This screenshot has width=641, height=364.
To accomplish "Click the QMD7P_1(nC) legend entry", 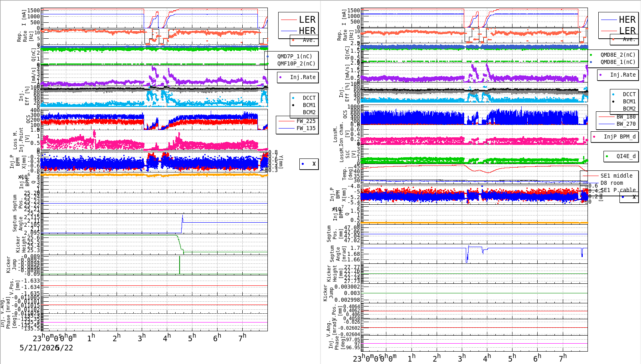I will point(295,56).
